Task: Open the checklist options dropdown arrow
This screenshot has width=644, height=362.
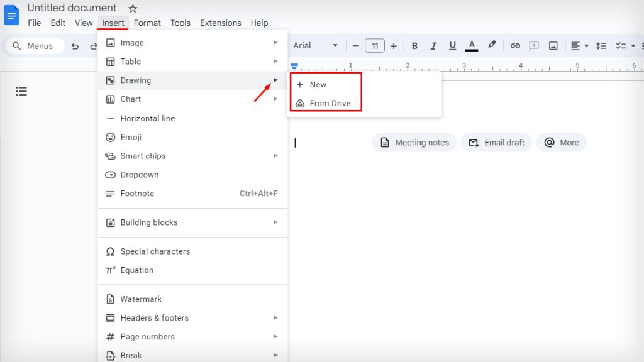Action: click(633, 45)
